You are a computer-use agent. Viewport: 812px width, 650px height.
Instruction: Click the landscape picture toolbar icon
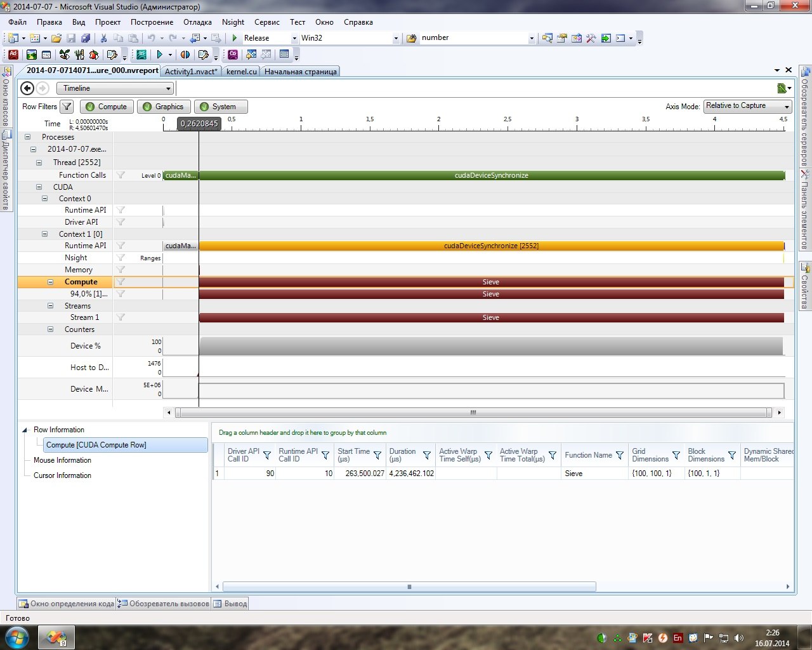(x=31, y=55)
